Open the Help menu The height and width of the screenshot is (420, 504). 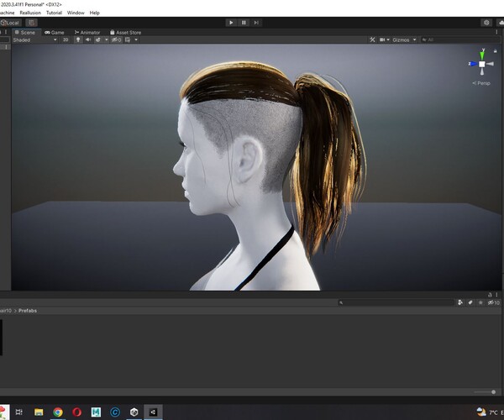point(94,13)
